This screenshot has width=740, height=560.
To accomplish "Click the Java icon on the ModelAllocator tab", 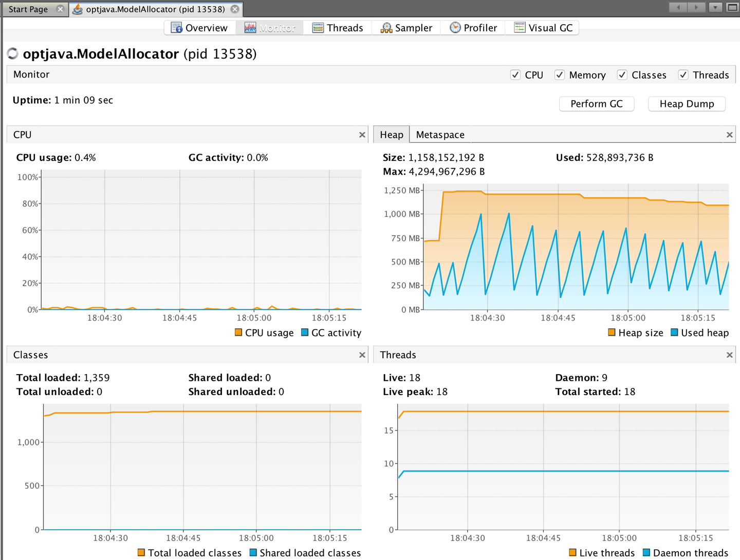I will 78,9.
